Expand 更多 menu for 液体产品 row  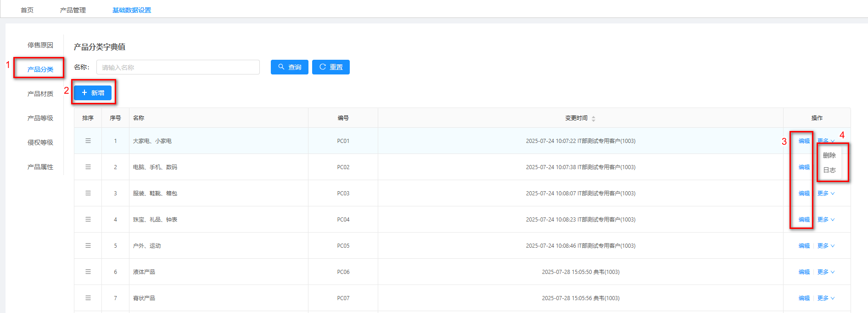tap(825, 272)
